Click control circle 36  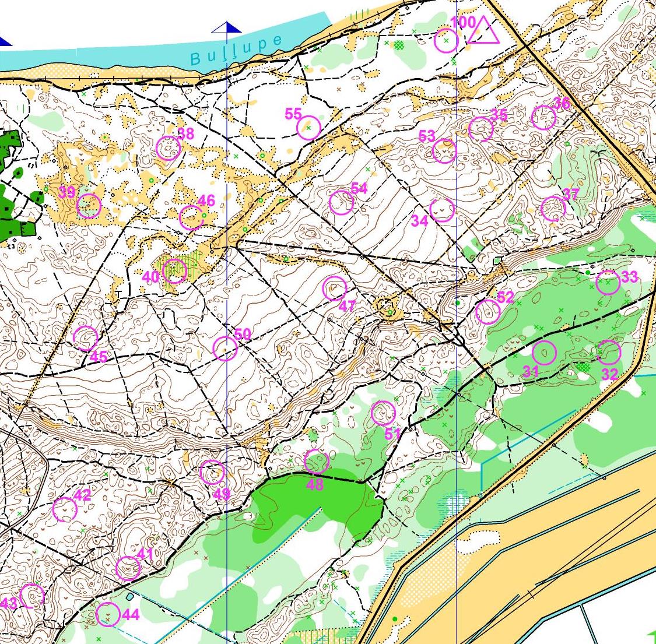point(544,118)
